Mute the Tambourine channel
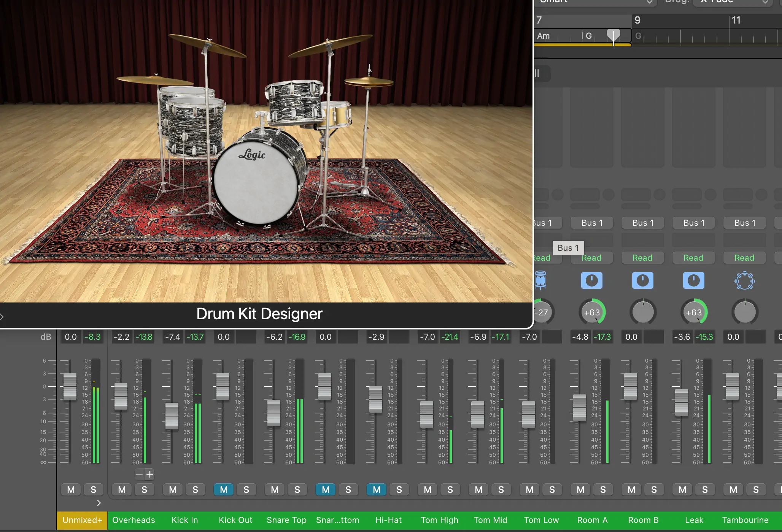782x532 pixels. point(733,489)
